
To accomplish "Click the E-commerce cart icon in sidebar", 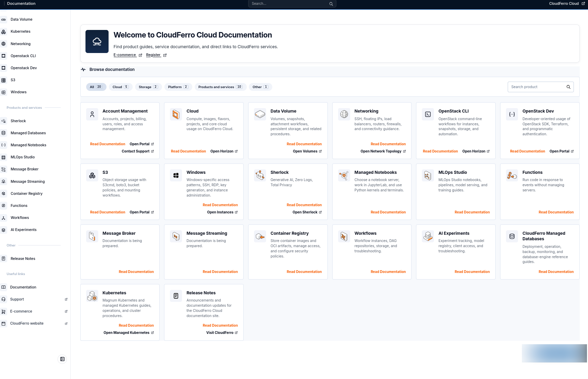I will tap(3, 312).
